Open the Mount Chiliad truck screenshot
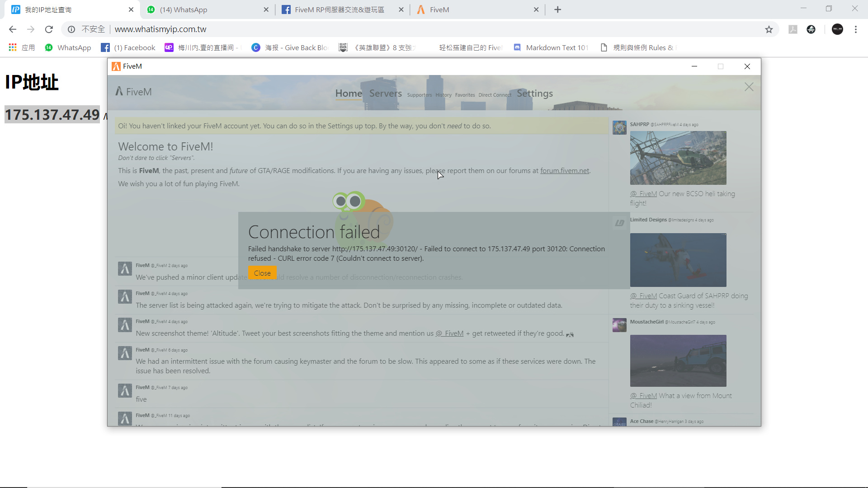The width and height of the screenshot is (868, 488). coord(678,361)
